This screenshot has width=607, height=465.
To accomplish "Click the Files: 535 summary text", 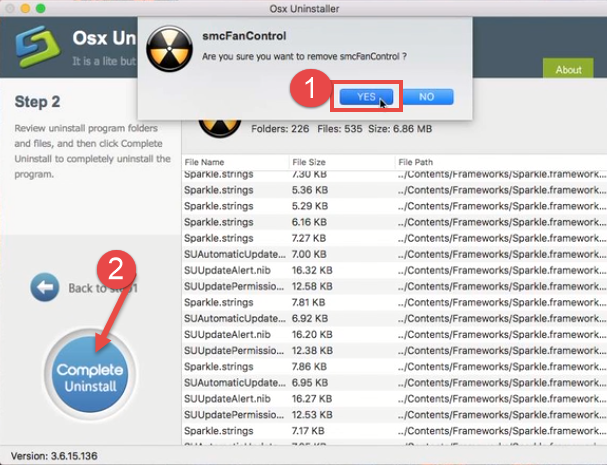I will 340,129.
